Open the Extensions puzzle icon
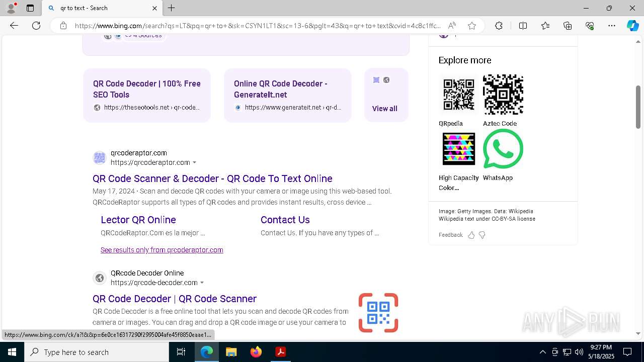The width and height of the screenshot is (644, 362). coord(499,26)
